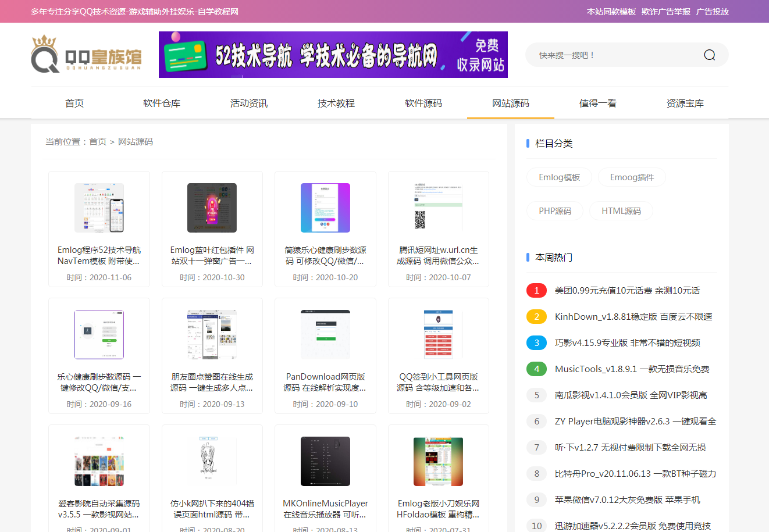Open the 52技术导航 banner advertisement
The image size is (769, 532).
click(333, 55)
